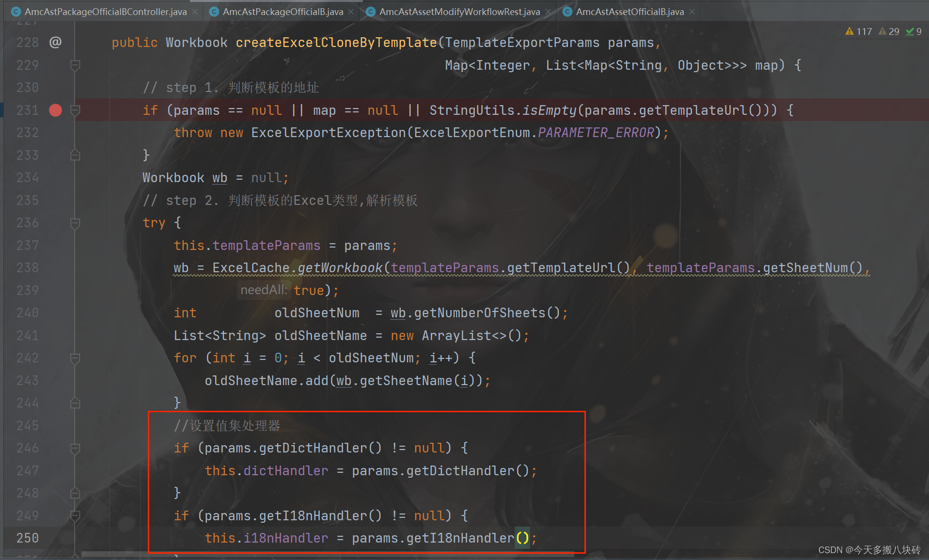Click line number 250 in the gutter
The width and height of the screenshot is (929, 560).
(x=27, y=538)
